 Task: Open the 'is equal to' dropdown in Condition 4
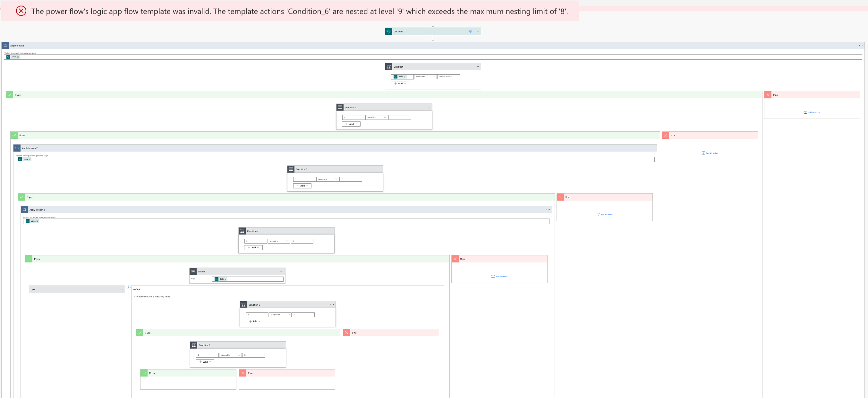coord(279,241)
